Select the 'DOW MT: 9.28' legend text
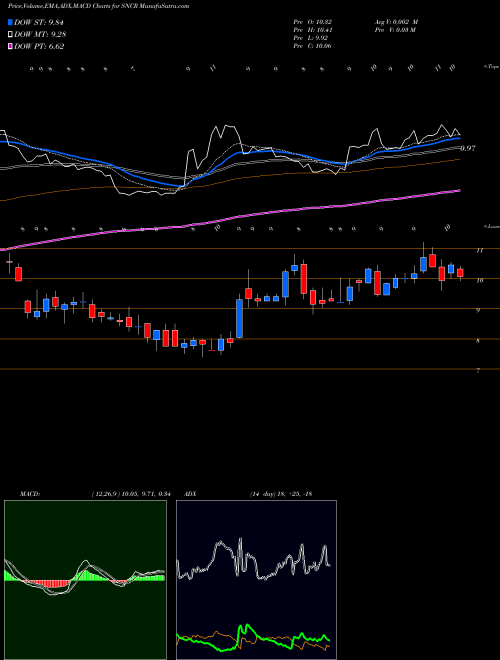Screen dimensions: 500x660 [x=40, y=35]
